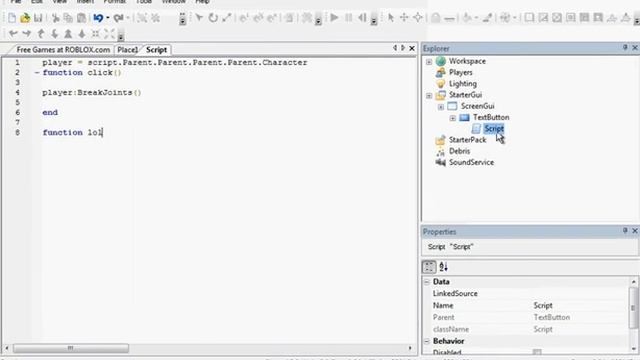Select SoundService in the Explorer tree
Image resolution: width=640 pixels, height=360 pixels.
point(471,162)
